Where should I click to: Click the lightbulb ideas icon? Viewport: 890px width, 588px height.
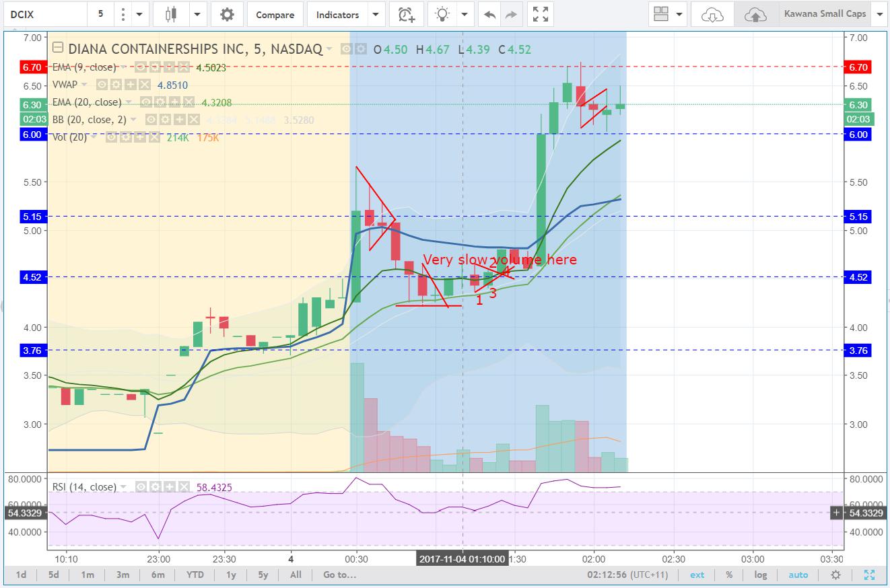(x=442, y=14)
